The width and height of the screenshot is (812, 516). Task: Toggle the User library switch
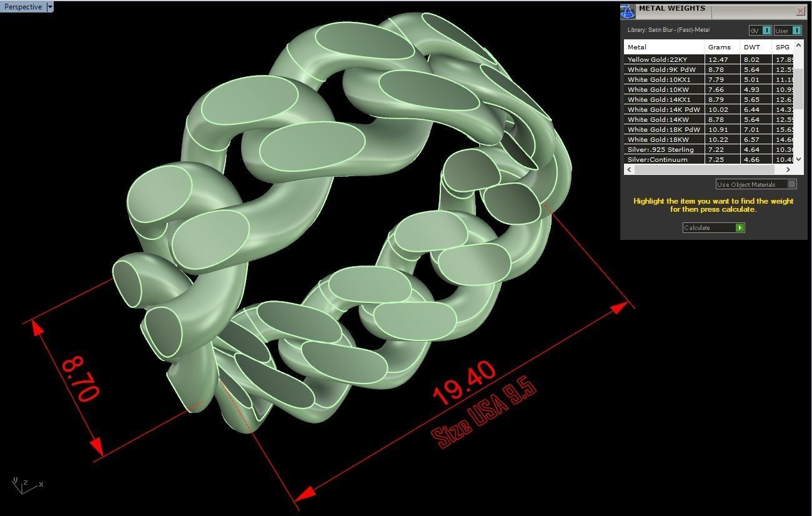point(787,30)
